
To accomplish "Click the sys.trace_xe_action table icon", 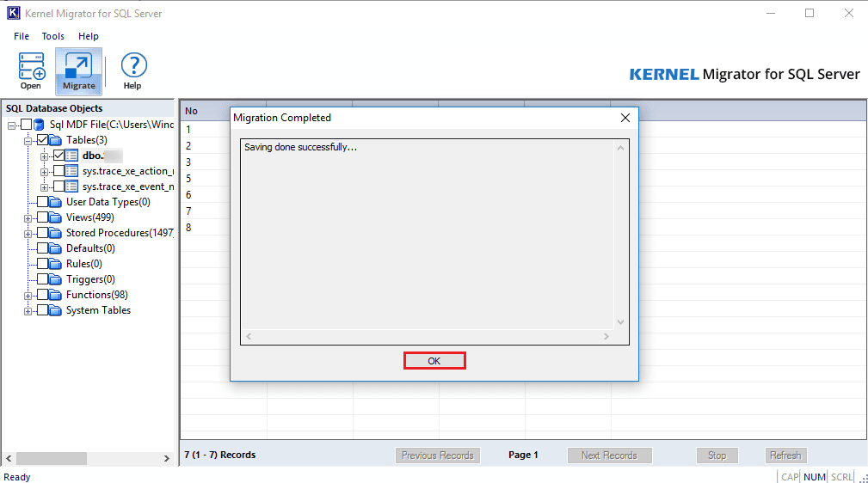I will point(71,171).
